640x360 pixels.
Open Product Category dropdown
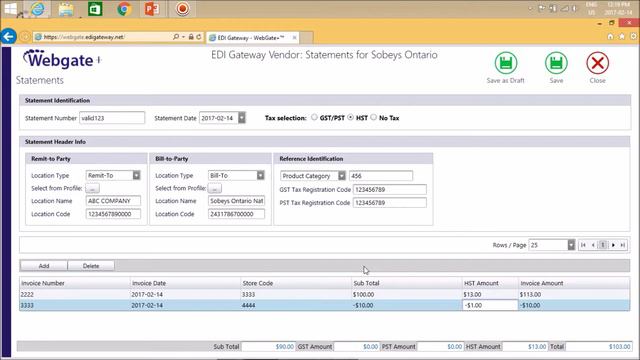pos(342,176)
